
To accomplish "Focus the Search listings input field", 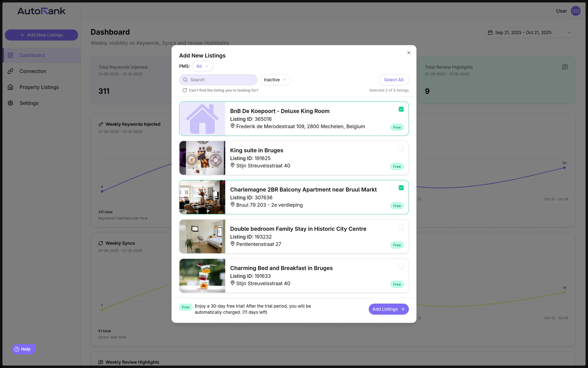I will (x=218, y=80).
